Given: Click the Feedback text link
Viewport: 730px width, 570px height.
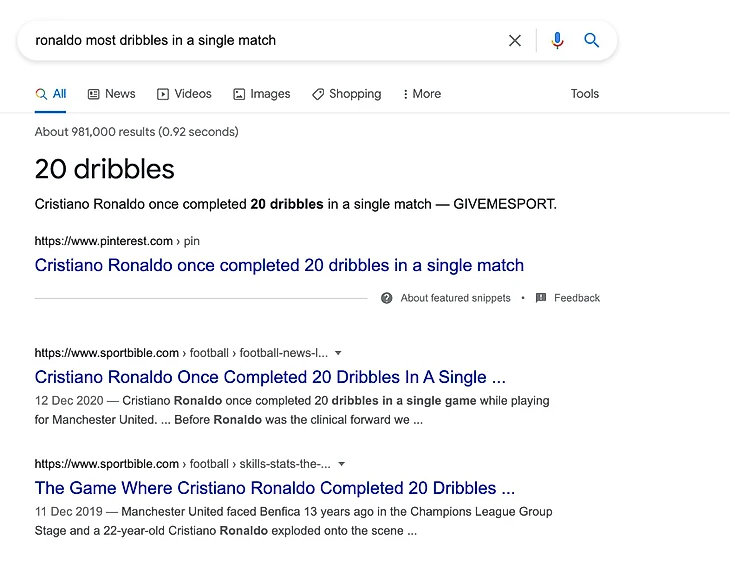Looking at the screenshot, I should pos(577,298).
